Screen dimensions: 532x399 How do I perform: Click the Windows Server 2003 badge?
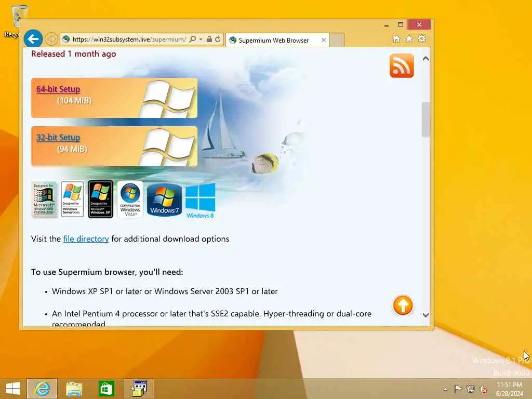click(72, 199)
